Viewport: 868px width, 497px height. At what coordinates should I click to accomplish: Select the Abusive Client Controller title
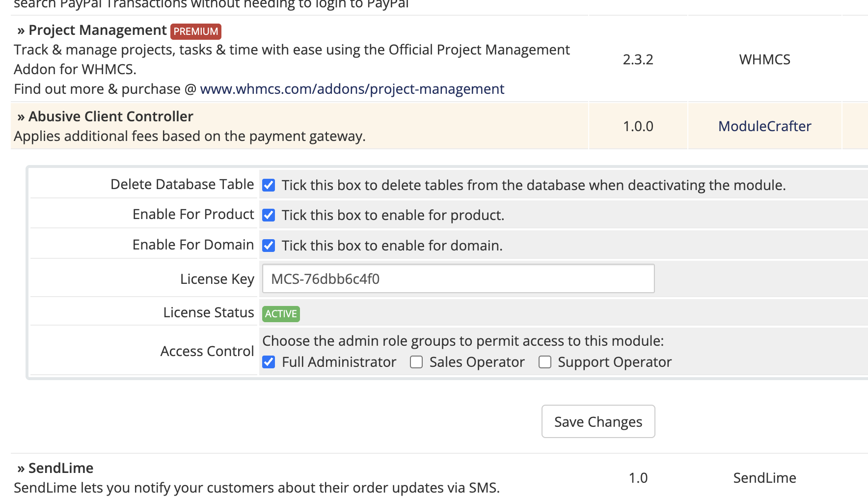pos(111,116)
